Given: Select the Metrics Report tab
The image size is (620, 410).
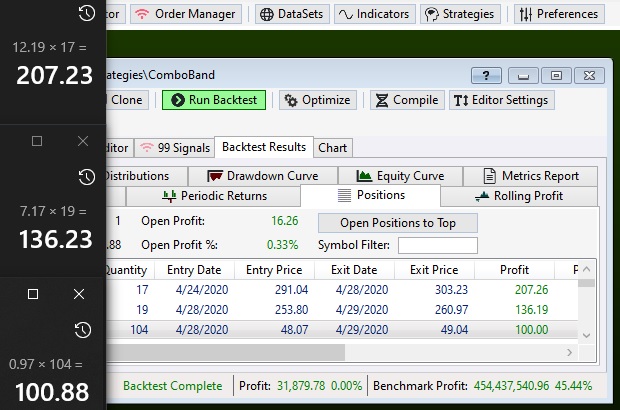Looking at the screenshot, I should tap(531, 176).
